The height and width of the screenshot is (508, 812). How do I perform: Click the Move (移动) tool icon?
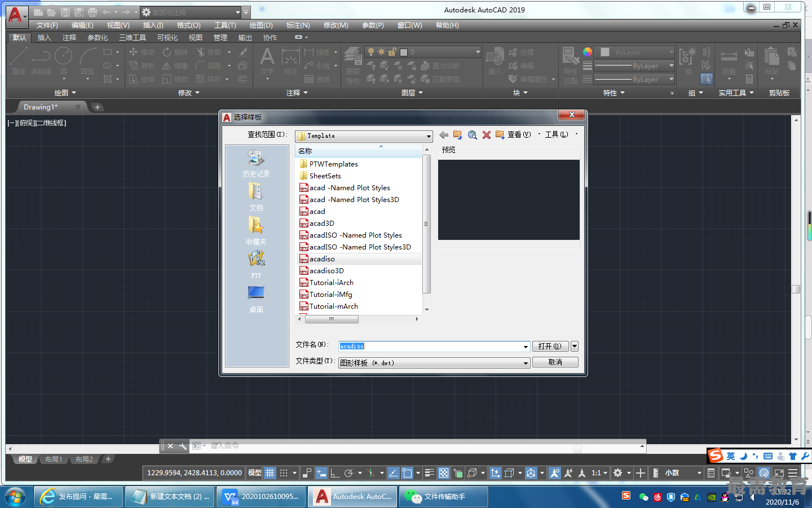134,52
